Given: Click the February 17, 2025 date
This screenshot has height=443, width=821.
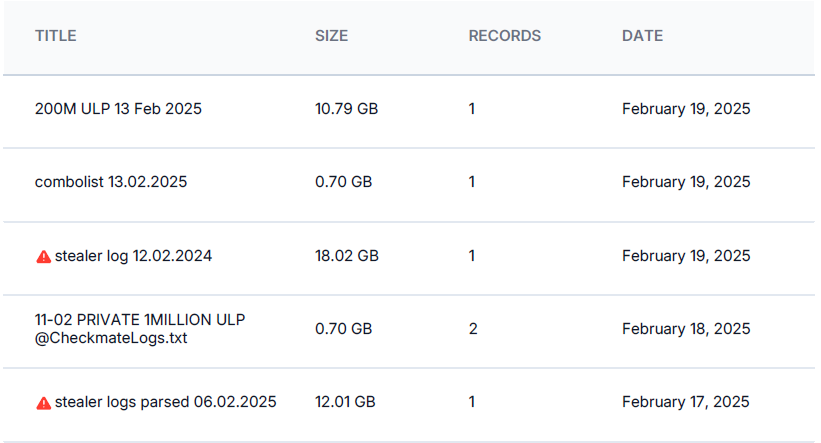Looking at the screenshot, I should pos(685,402).
